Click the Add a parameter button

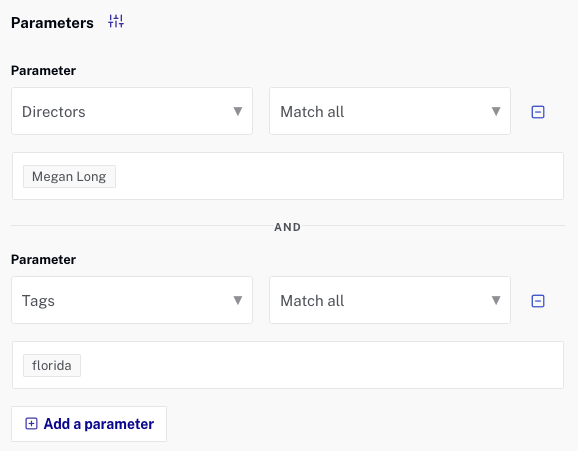coord(89,424)
